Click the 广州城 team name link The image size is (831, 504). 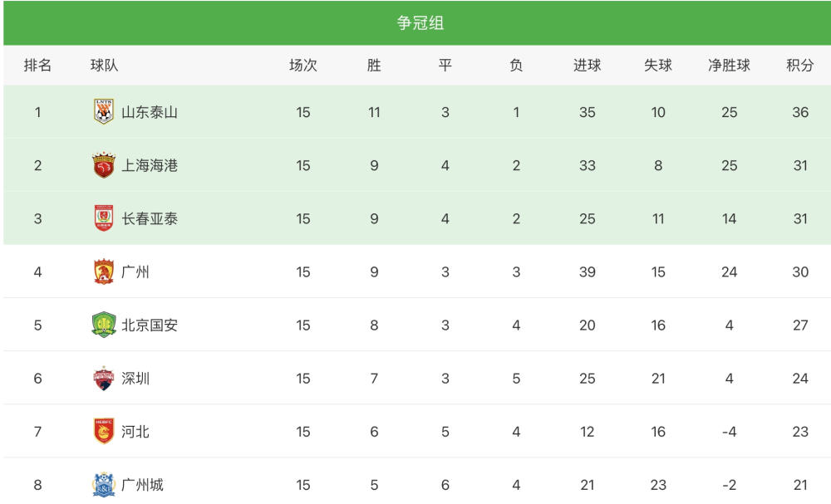click(142, 484)
